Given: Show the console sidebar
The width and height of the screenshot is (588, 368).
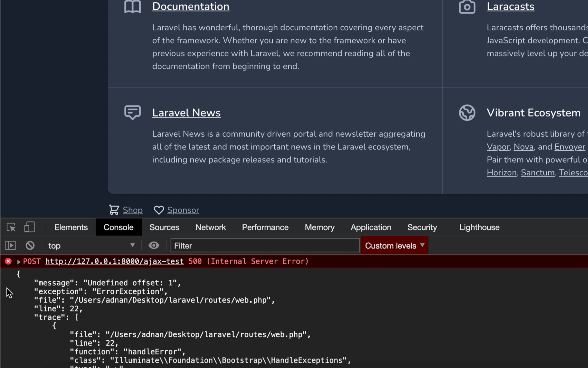Looking at the screenshot, I should pos(10,245).
